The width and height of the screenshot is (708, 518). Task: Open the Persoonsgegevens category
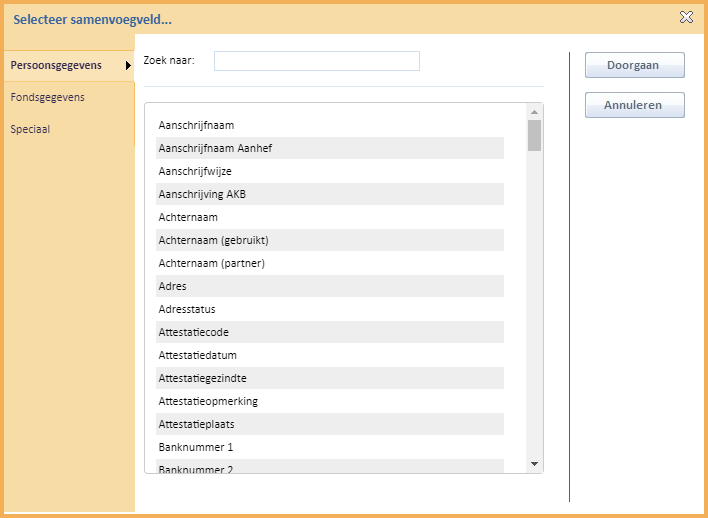tap(69, 65)
